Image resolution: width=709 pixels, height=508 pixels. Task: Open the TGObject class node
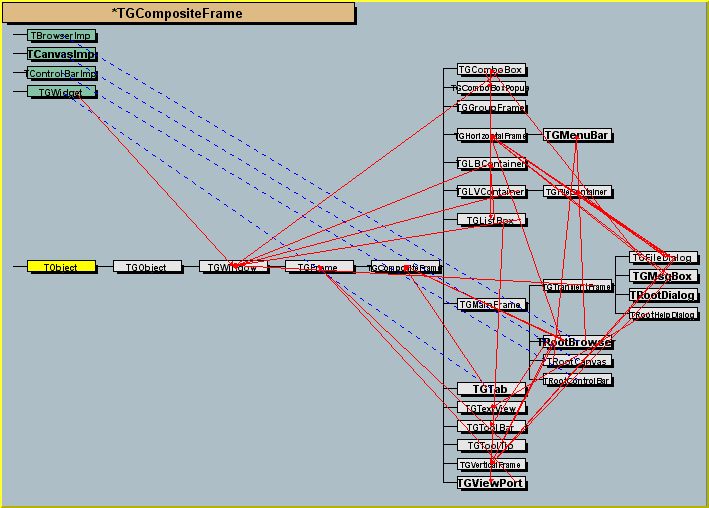[147, 267]
